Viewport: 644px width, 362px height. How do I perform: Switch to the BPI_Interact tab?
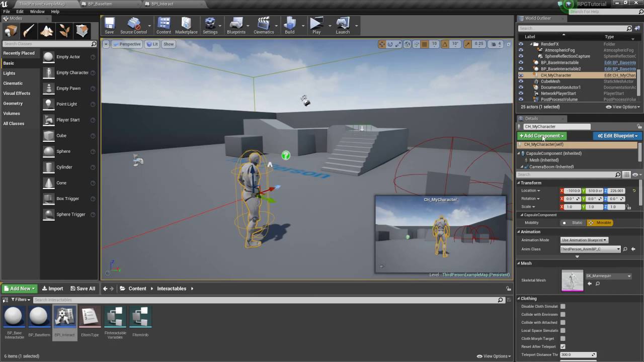pos(162,4)
